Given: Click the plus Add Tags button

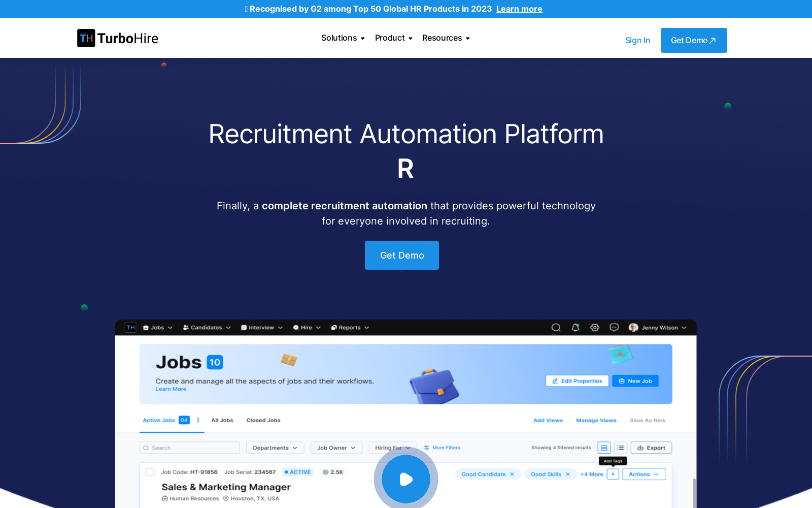Looking at the screenshot, I should click(x=613, y=474).
